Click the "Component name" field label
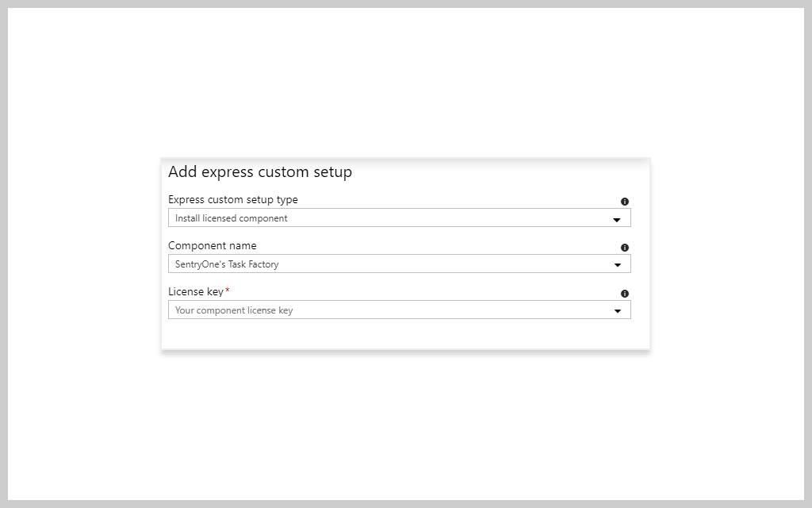 [x=213, y=246]
